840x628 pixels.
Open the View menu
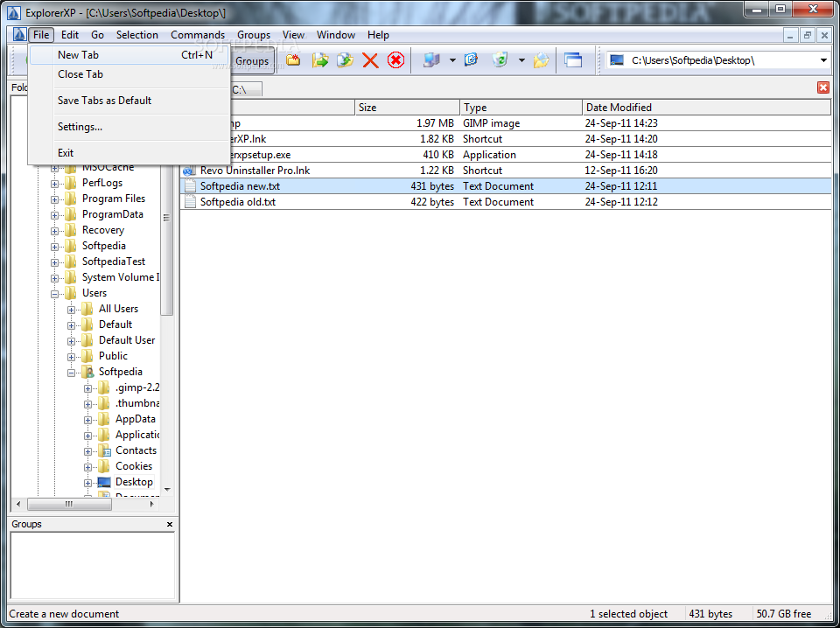pos(294,35)
